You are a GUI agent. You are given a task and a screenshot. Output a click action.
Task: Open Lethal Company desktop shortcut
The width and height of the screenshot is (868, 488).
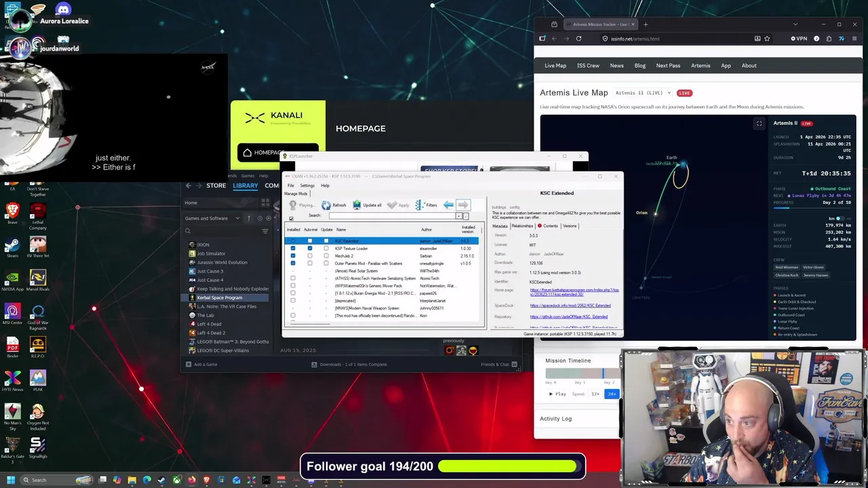[x=38, y=216]
